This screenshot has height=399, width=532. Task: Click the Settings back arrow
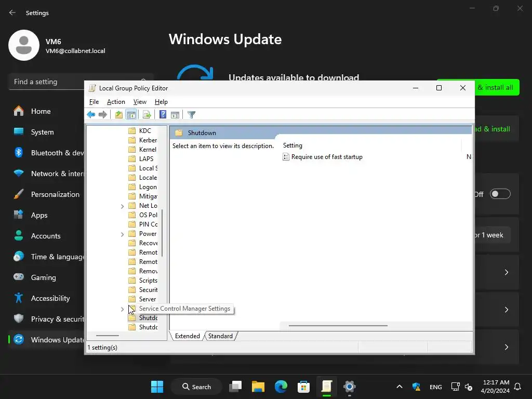(12, 12)
